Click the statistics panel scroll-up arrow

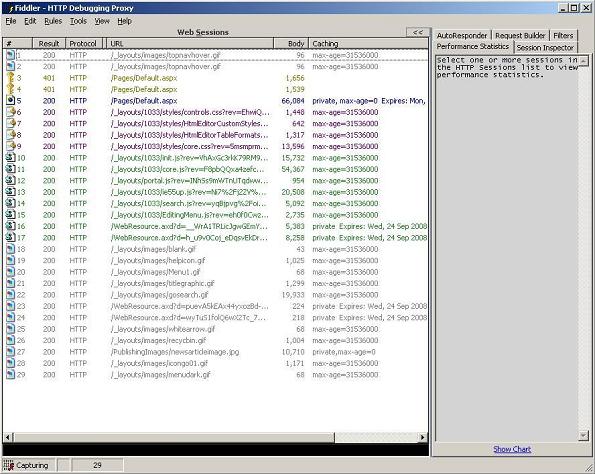(x=584, y=61)
